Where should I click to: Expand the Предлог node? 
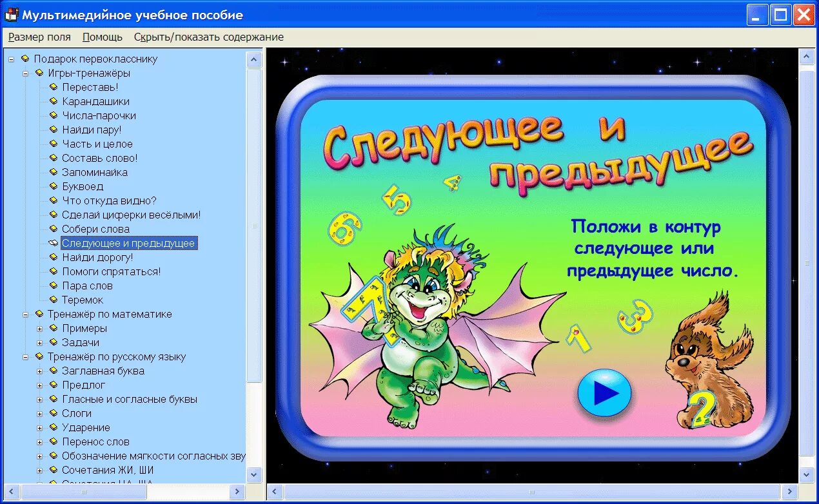(40, 385)
